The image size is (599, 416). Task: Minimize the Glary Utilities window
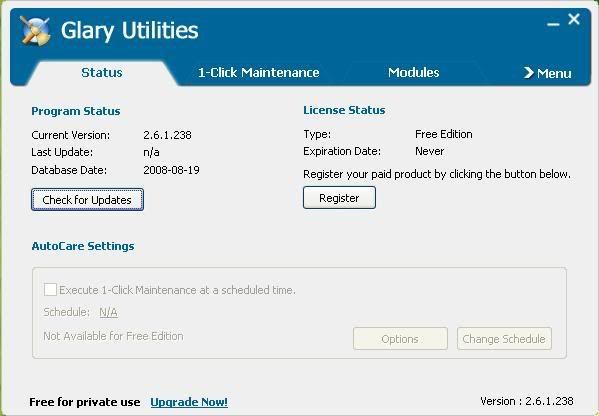coord(553,24)
